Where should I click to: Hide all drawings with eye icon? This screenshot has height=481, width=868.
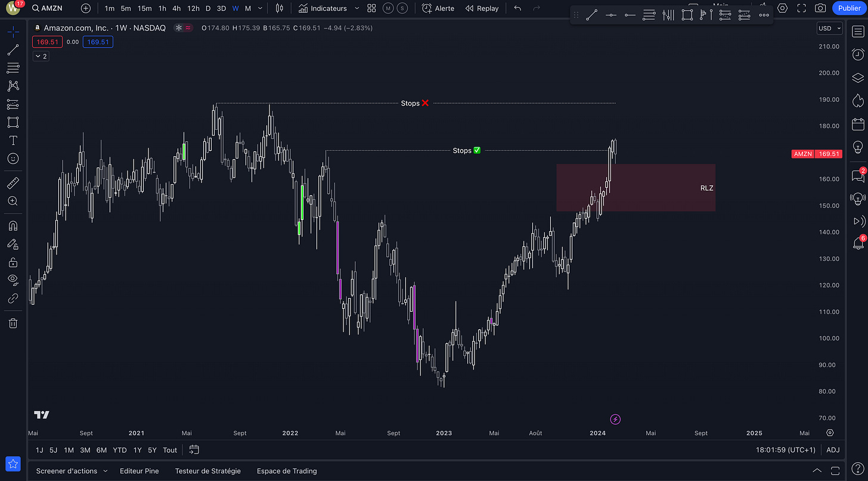pyautogui.click(x=13, y=280)
